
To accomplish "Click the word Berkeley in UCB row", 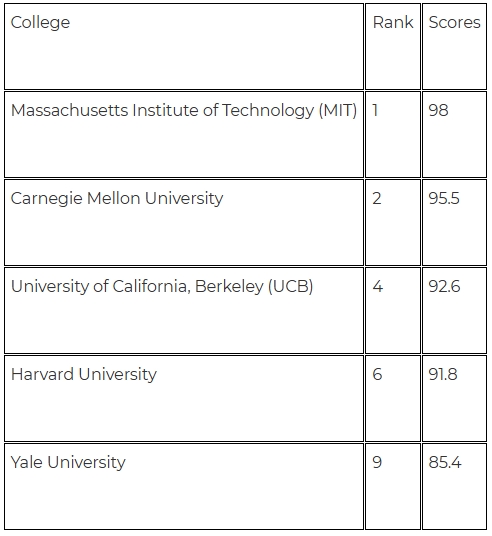I will pyautogui.click(x=229, y=286).
